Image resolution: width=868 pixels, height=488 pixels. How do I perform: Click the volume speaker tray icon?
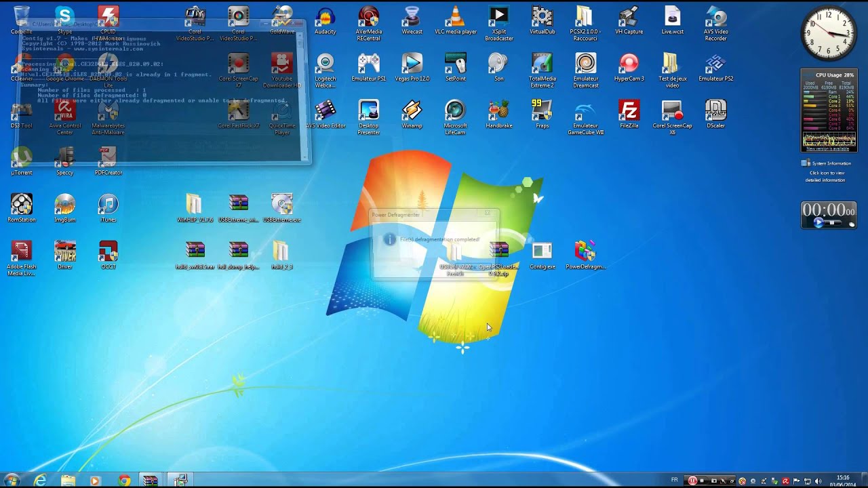tap(818, 481)
